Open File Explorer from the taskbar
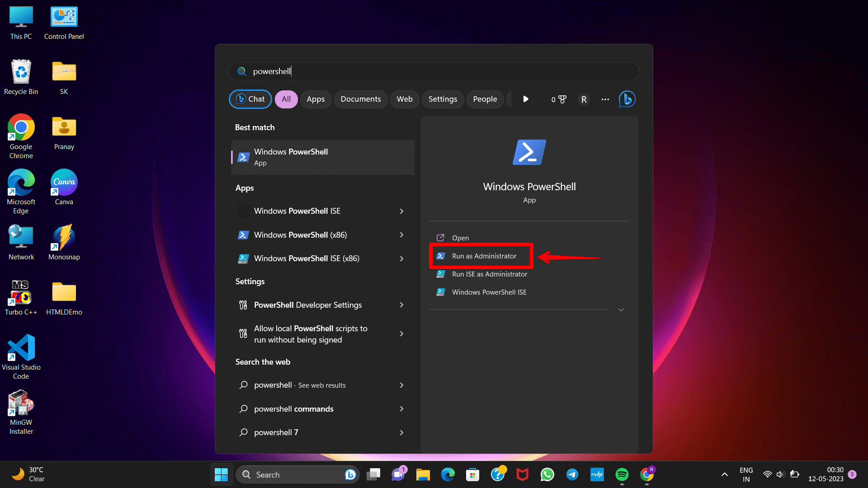Image resolution: width=868 pixels, height=488 pixels. [x=423, y=474]
